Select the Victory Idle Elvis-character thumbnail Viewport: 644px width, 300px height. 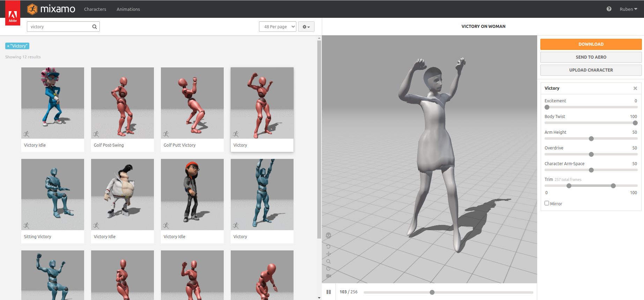123,195
